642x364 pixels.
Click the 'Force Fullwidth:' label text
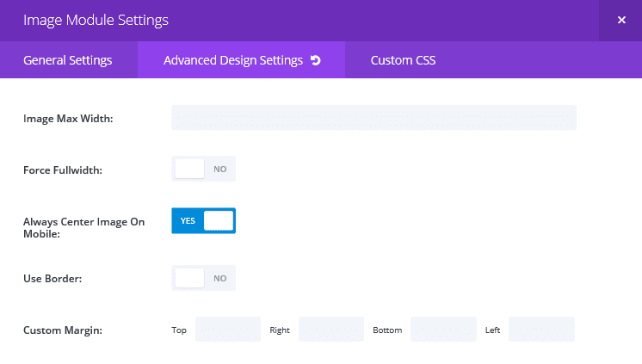click(63, 170)
